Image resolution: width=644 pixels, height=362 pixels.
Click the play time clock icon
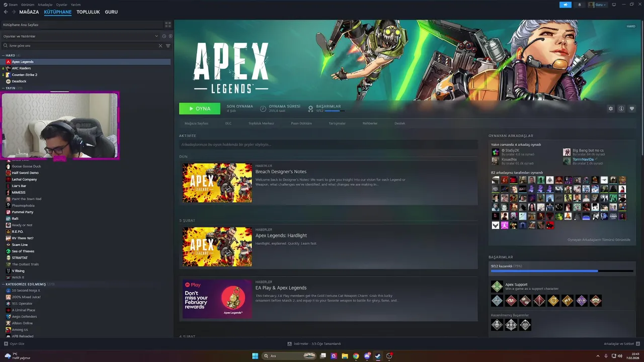coord(263,109)
